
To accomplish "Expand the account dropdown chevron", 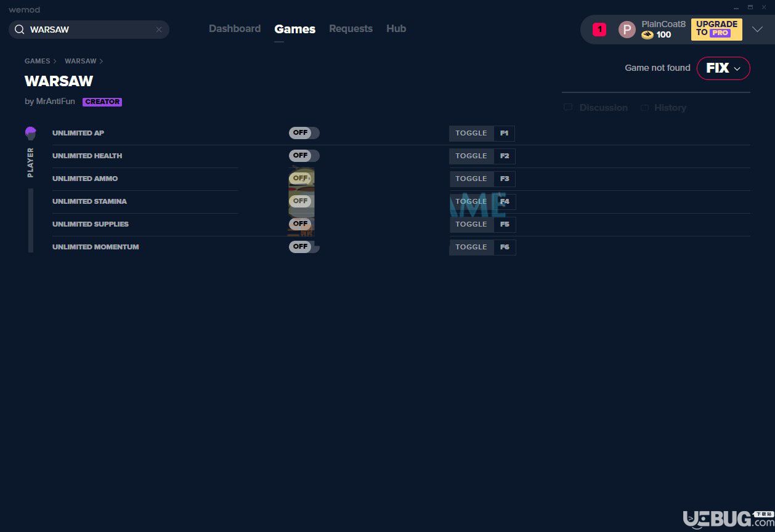I will (758, 30).
